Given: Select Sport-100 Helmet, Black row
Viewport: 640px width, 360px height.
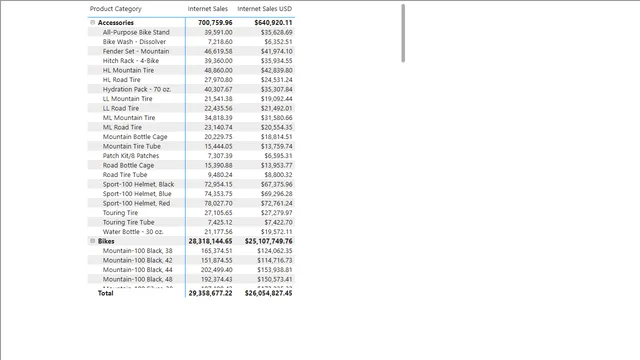Looking at the screenshot, I should coord(191,184).
